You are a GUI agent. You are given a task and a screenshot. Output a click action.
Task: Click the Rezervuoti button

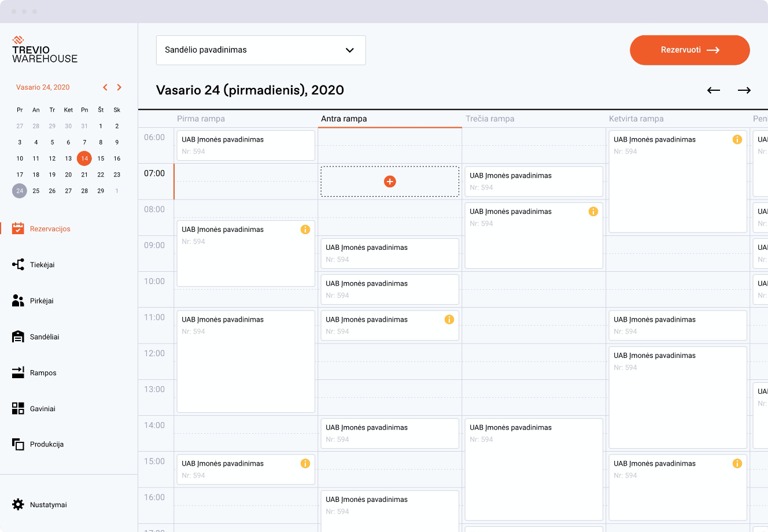690,50
